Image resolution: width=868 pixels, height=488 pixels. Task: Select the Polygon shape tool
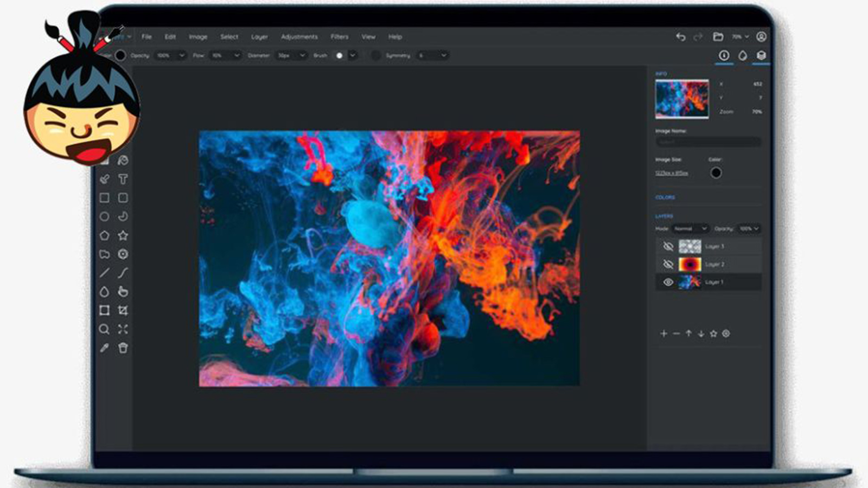[x=104, y=235]
